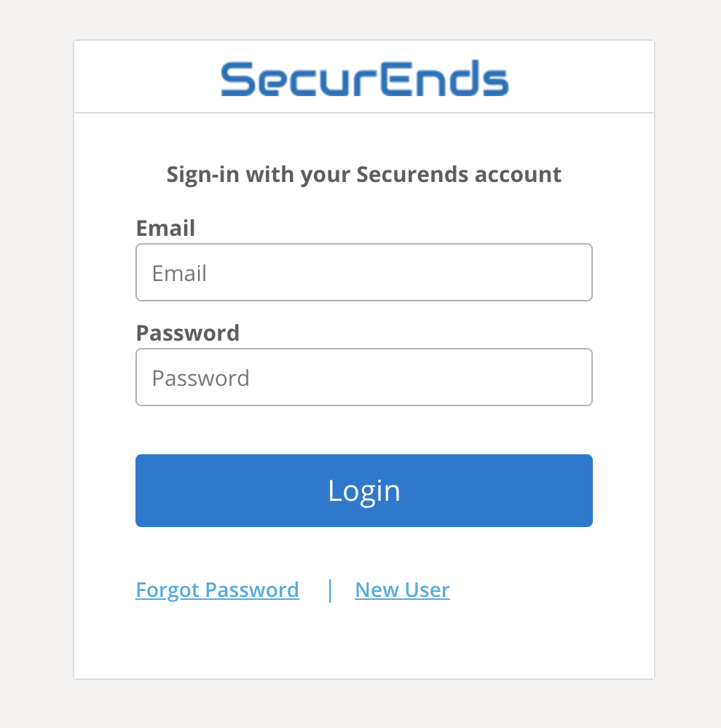
Task: Open the Forgot Password link
Action: tap(217, 590)
